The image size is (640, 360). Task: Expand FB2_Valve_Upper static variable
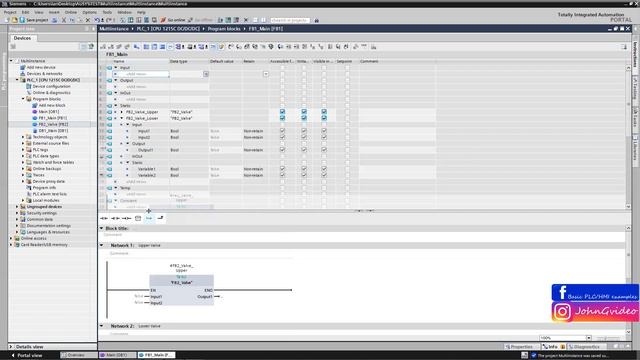pos(122,112)
